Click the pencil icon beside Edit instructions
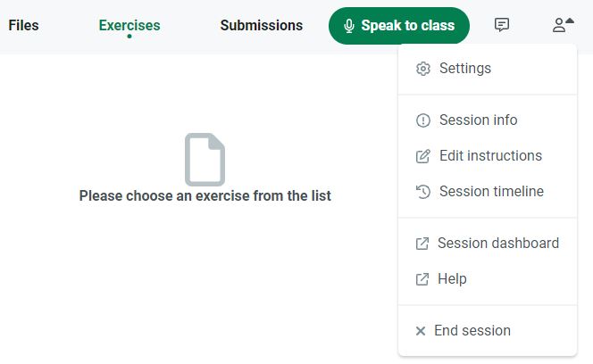Screen dimensions: 593x364 [423, 156]
